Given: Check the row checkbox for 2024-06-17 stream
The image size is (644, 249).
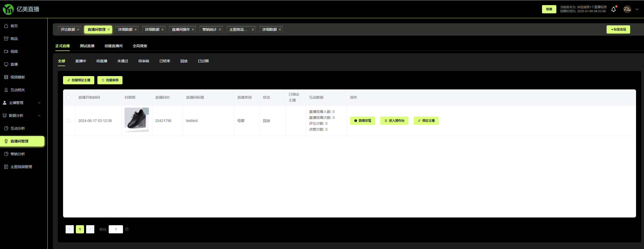Looking at the screenshot, I should (x=68, y=121).
